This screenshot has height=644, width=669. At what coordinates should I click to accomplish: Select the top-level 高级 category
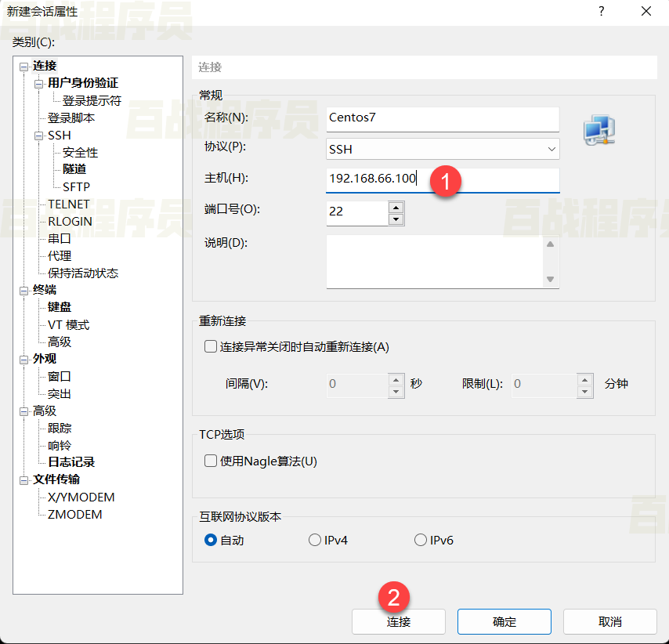click(45, 411)
